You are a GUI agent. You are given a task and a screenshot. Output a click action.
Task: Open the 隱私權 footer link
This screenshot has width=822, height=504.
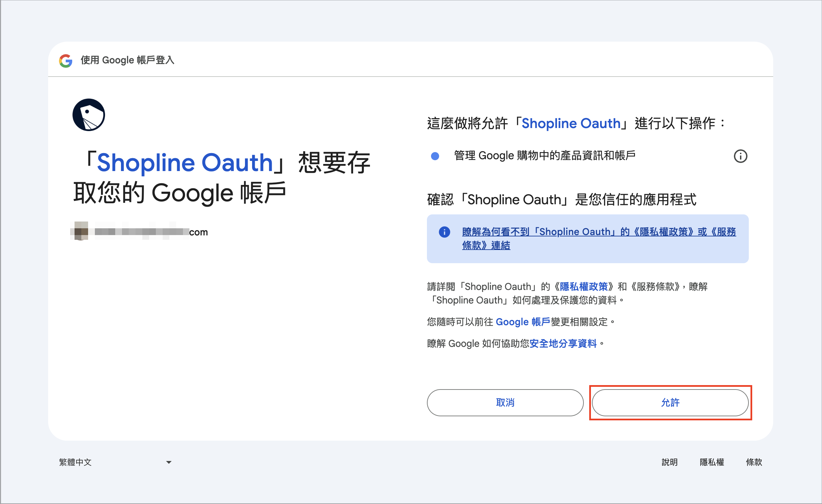tap(712, 462)
